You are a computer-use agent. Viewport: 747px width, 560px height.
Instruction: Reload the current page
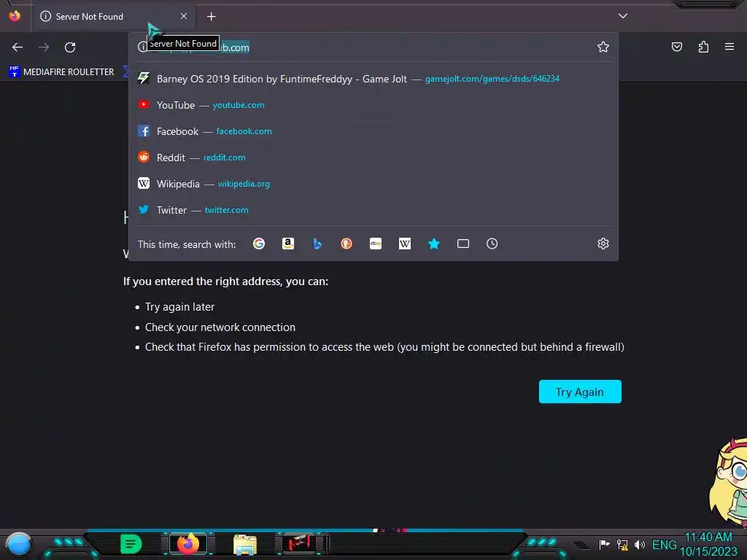tap(70, 47)
